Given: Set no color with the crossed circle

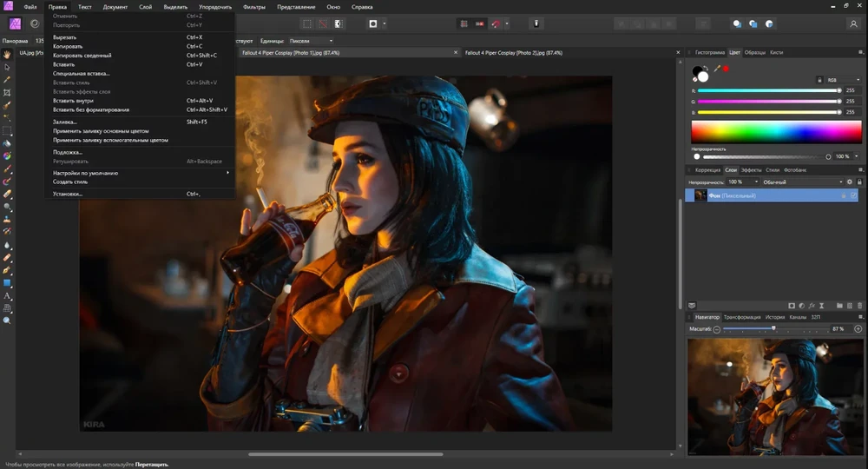Looking at the screenshot, I should [x=694, y=80].
